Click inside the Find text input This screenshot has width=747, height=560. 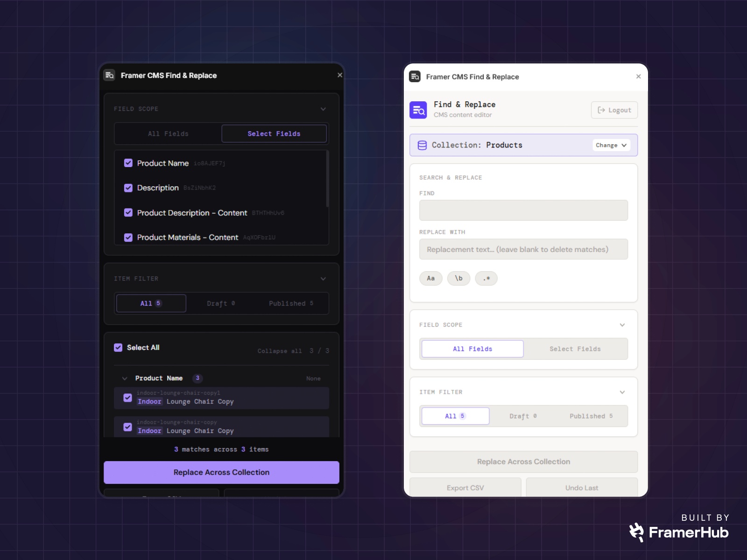523,210
